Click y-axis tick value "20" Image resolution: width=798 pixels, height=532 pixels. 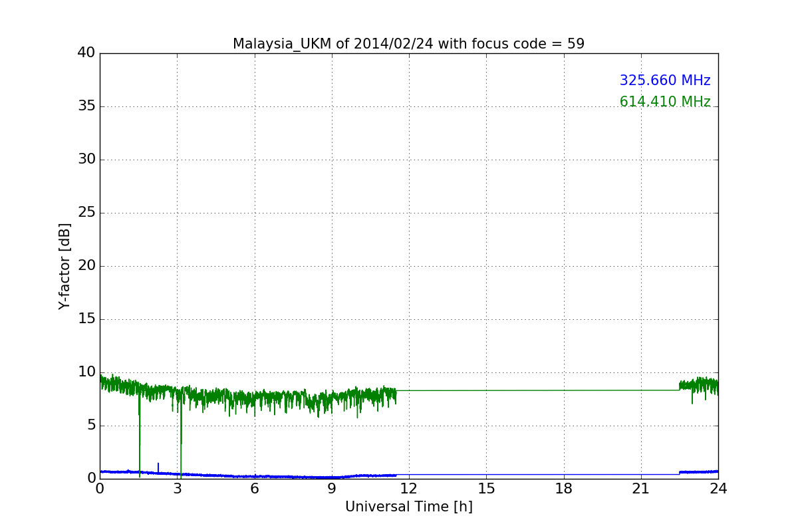point(87,266)
